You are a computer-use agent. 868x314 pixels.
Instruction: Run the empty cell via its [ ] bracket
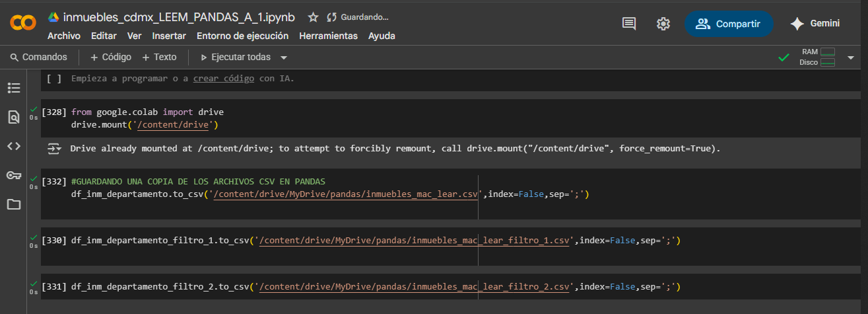[x=54, y=79]
